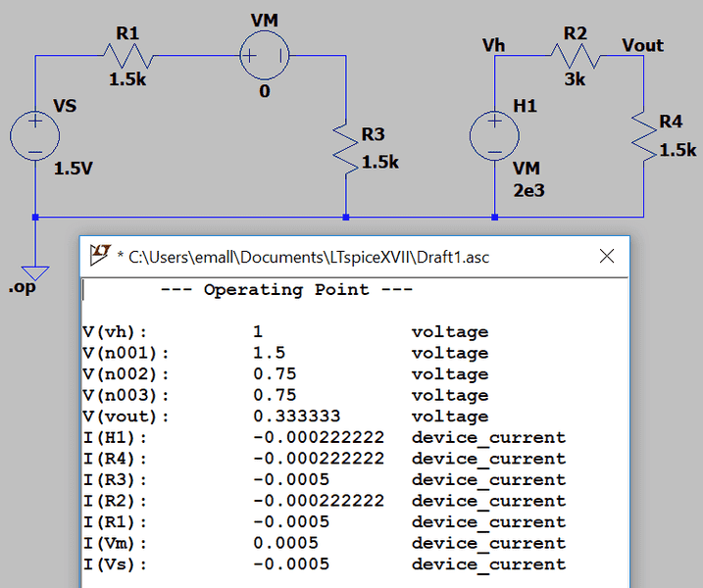703x588 pixels.
Task: Click the LTspice icon in dialog title bar
Action: (99, 257)
